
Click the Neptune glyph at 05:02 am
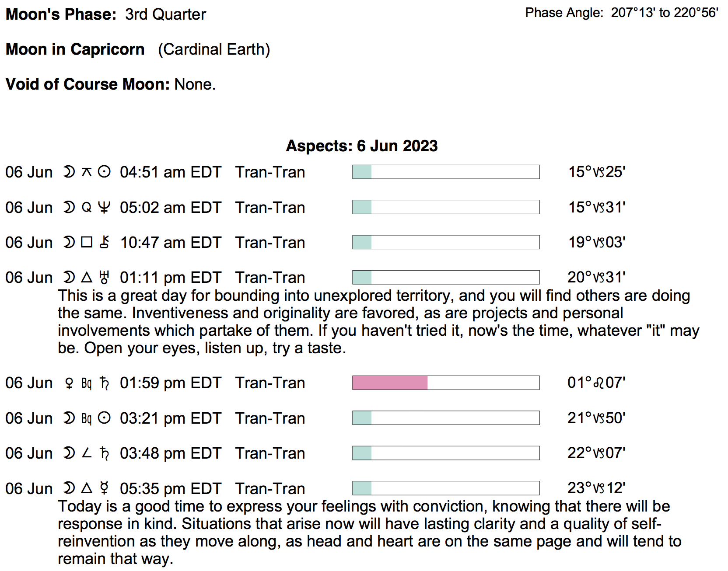[x=104, y=207]
